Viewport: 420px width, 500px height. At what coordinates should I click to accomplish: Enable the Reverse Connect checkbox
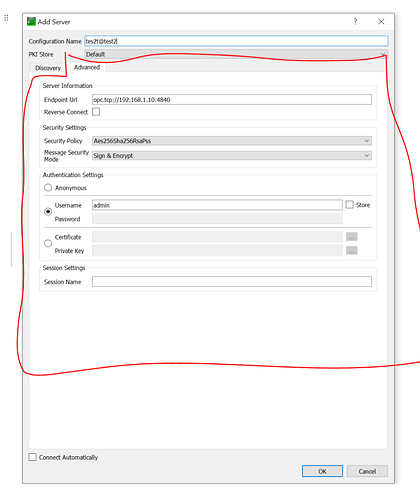[96, 112]
